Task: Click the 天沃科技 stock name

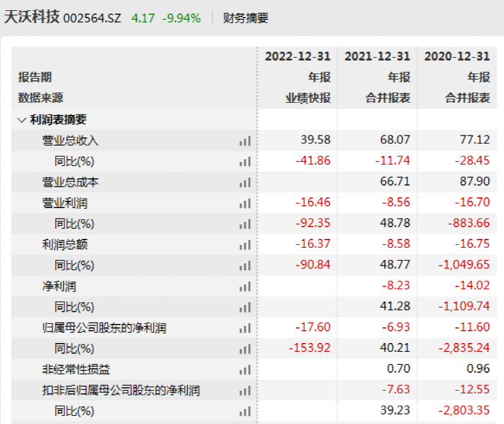Action: [x=32, y=18]
